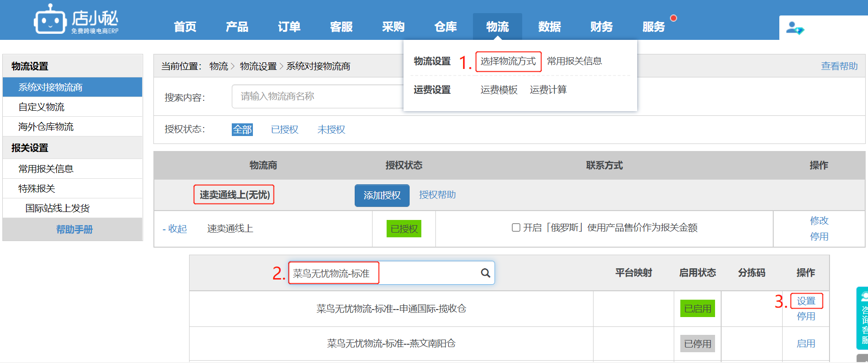Filter authorization status by 已授权
Viewport: 868px width, 363px height.
[x=284, y=129]
